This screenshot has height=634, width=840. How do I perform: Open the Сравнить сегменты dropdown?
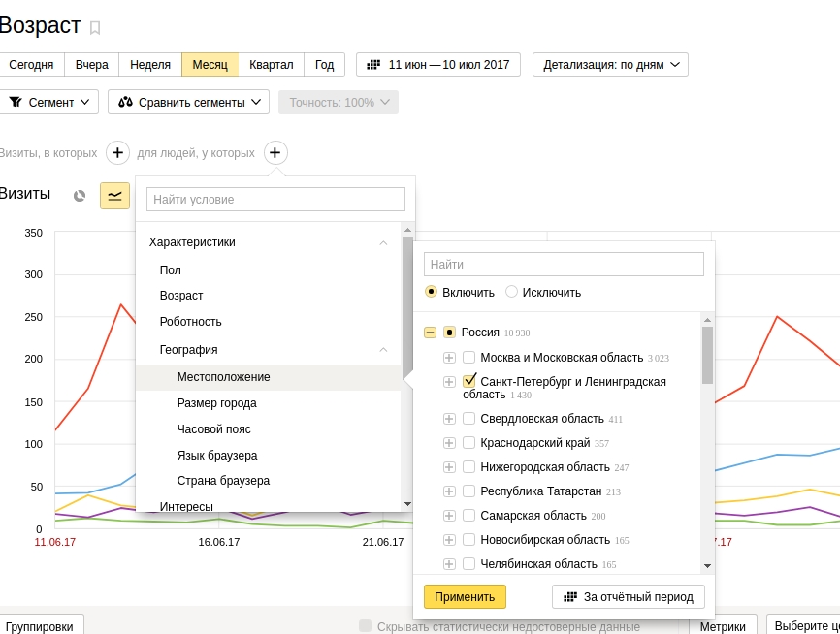188,102
